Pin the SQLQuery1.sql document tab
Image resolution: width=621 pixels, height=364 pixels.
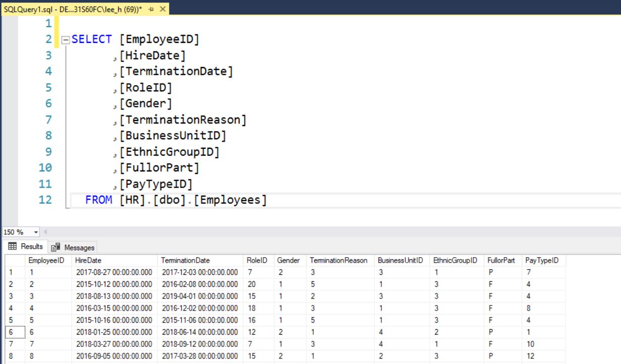151,10
